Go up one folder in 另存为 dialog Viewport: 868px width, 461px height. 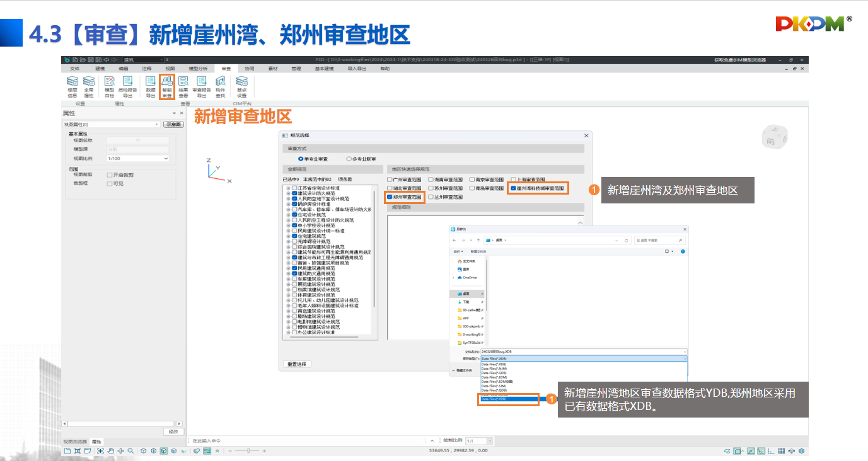click(479, 241)
